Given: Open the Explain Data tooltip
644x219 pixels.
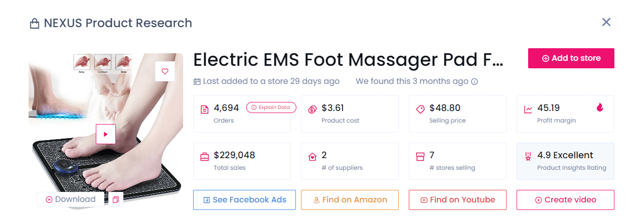Looking at the screenshot, I should 271,107.
